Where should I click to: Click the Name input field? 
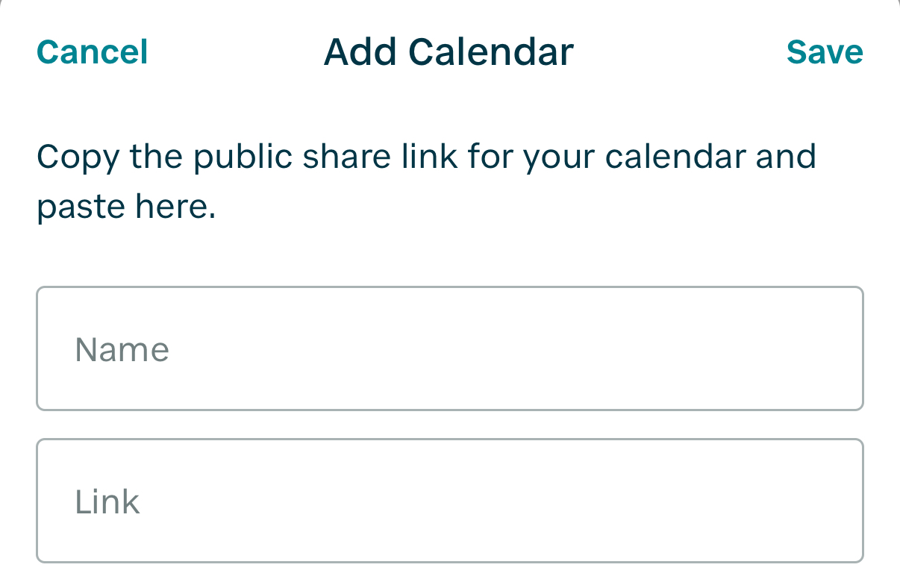(449, 348)
